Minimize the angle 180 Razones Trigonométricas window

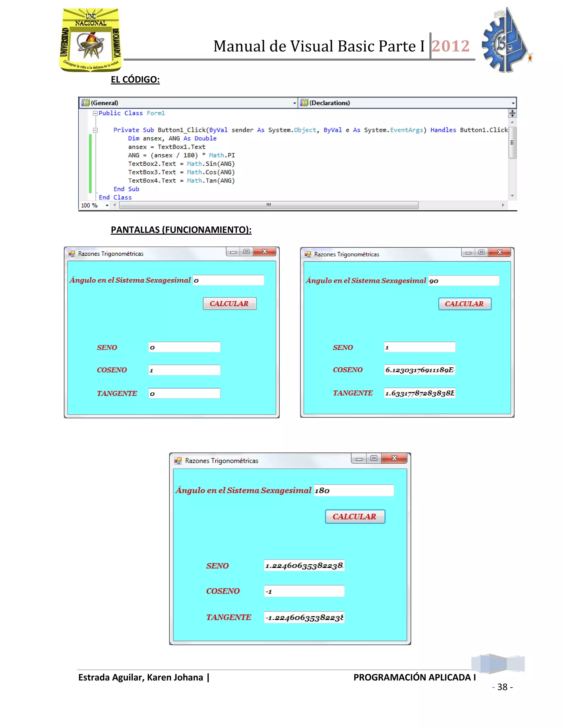tap(359, 459)
